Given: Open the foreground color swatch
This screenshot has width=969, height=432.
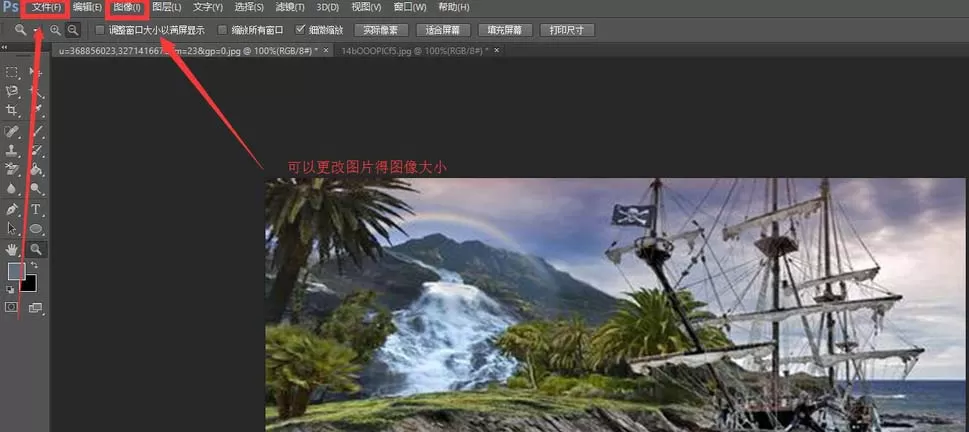Looking at the screenshot, I should (15, 271).
